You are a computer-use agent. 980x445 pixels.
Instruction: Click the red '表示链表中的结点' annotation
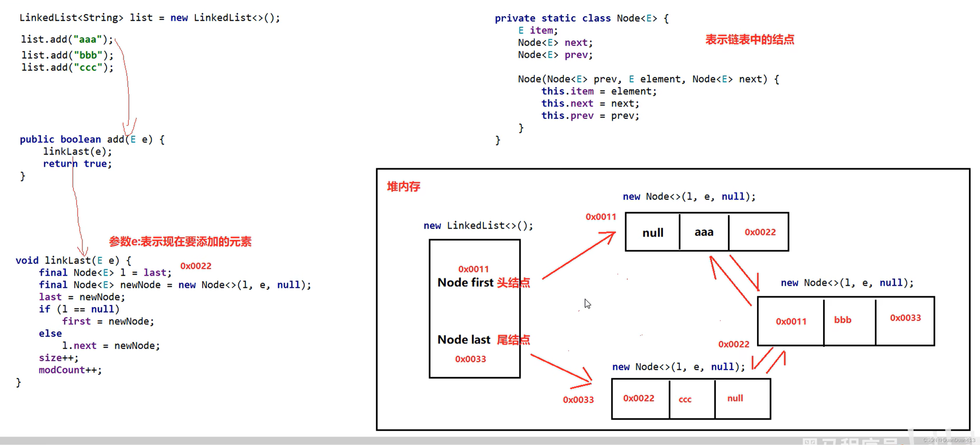coord(750,40)
